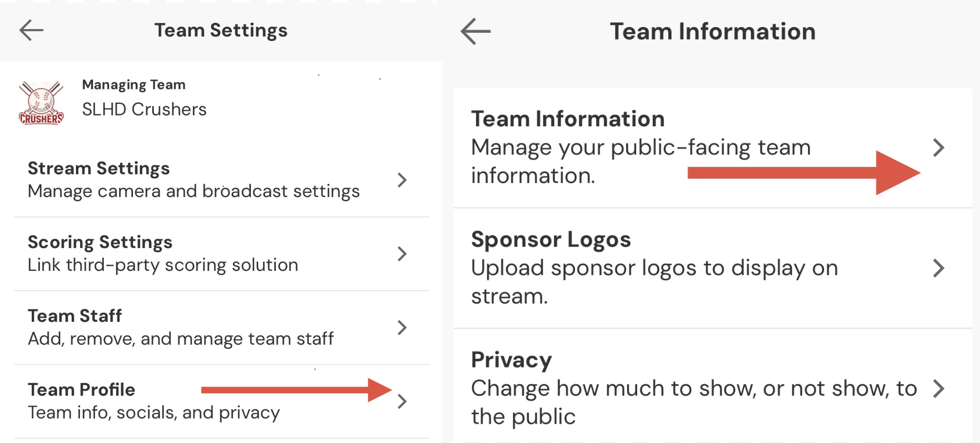
Task: Open Stream Settings chevron arrow
Action: (x=402, y=180)
